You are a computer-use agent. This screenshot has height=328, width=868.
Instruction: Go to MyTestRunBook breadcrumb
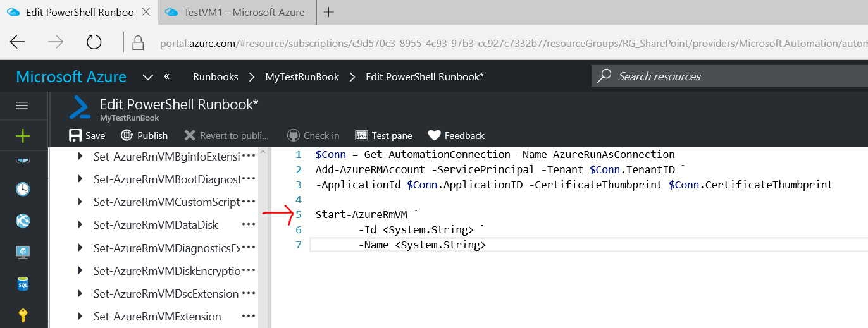click(302, 76)
